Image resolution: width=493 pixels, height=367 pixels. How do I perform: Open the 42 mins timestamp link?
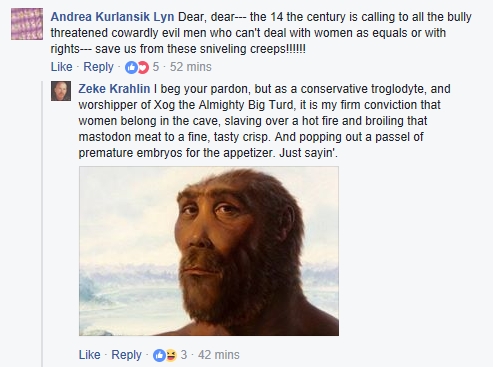tap(219, 355)
